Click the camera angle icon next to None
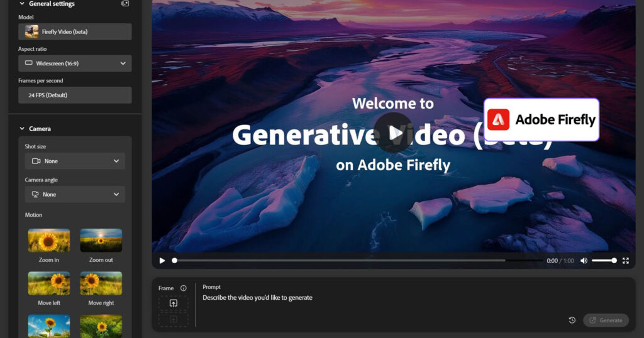This screenshot has width=644, height=338. point(35,194)
